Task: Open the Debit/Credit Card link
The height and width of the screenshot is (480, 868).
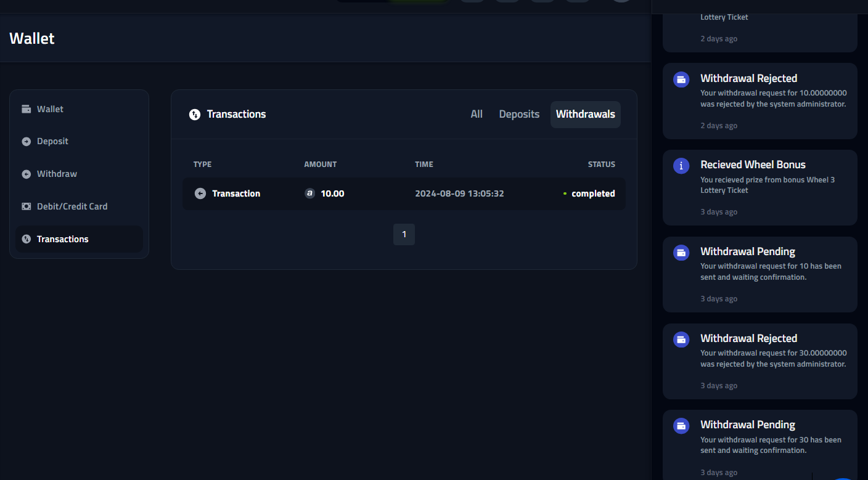Action: 72,206
